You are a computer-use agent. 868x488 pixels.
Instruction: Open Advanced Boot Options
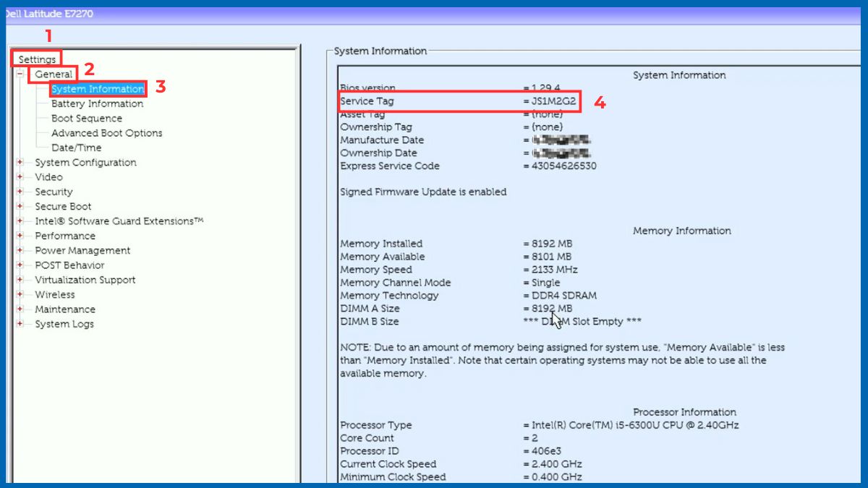point(106,133)
